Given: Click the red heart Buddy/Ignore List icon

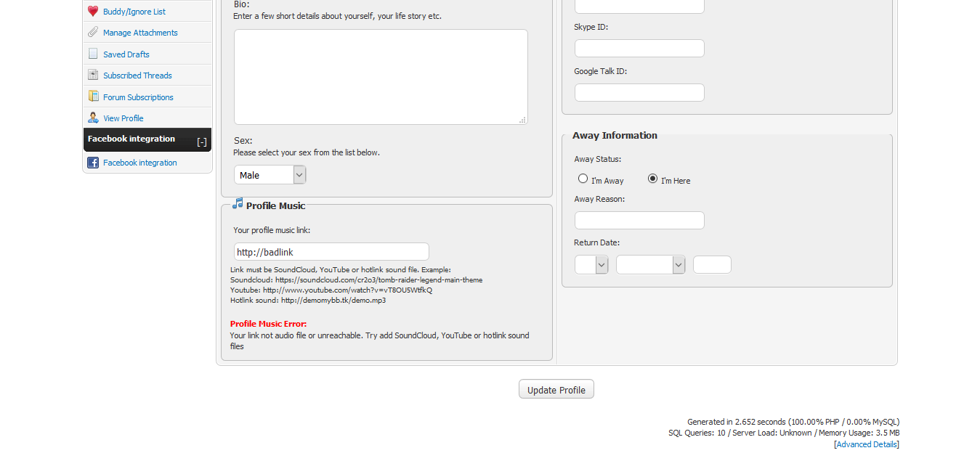Looking at the screenshot, I should coord(93,12).
